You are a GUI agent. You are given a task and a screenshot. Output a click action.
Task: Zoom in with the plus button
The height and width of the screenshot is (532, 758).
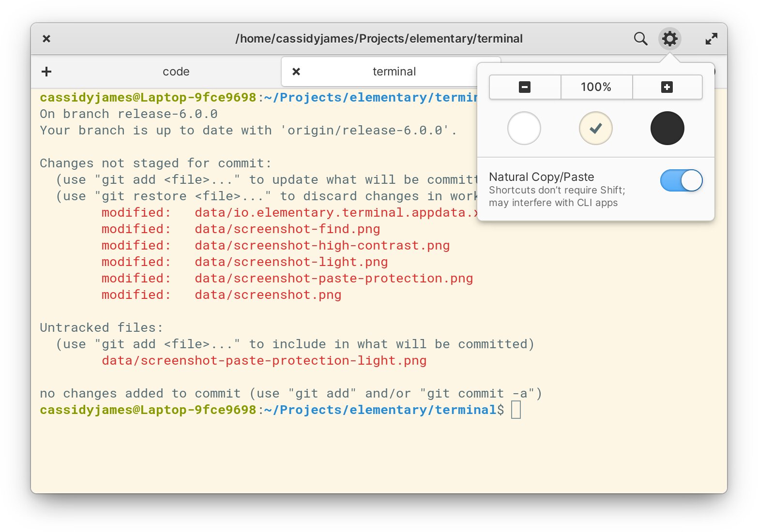[667, 87]
